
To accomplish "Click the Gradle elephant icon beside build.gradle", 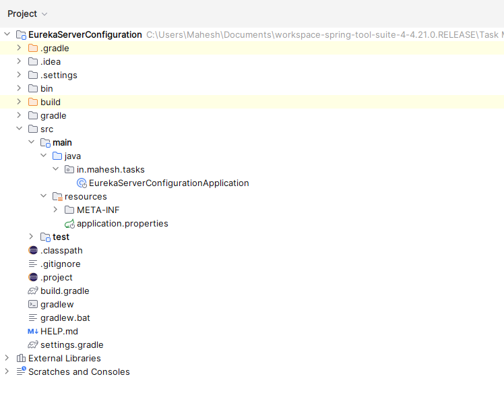I will click(33, 291).
